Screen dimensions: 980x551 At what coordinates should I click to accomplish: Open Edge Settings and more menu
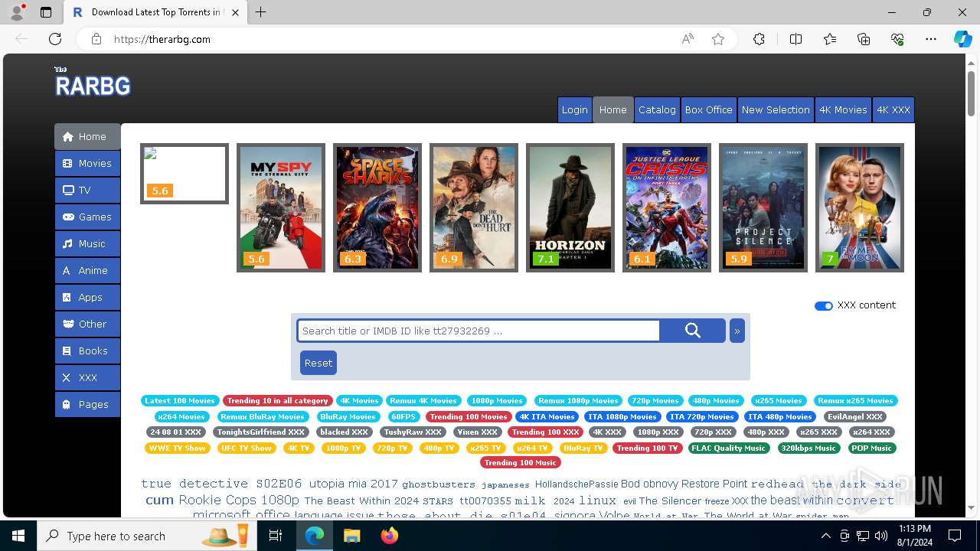931,39
